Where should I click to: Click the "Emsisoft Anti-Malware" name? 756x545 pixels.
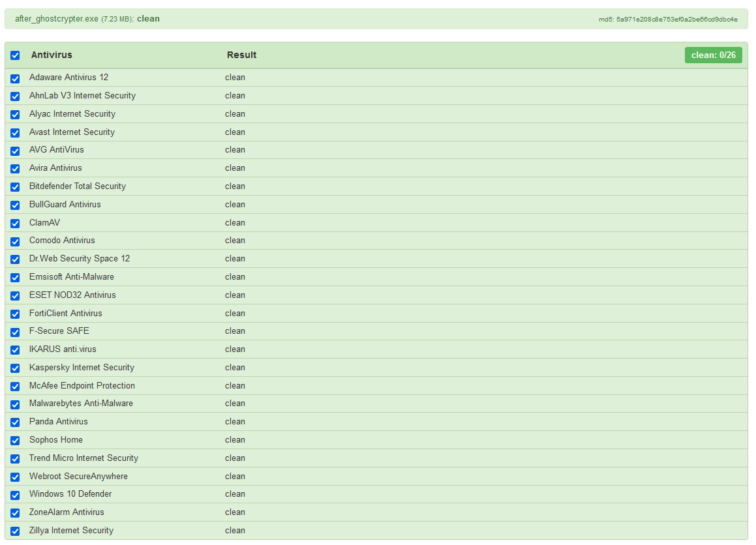pos(71,276)
